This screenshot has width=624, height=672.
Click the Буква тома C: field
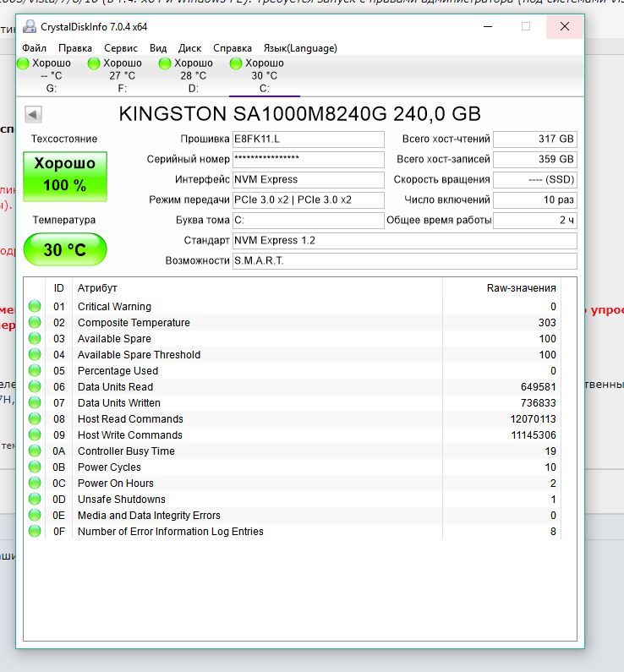308,221
